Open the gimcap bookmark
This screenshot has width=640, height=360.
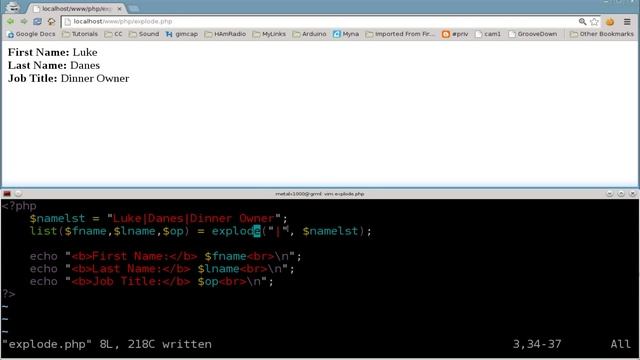(x=182, y=34)
